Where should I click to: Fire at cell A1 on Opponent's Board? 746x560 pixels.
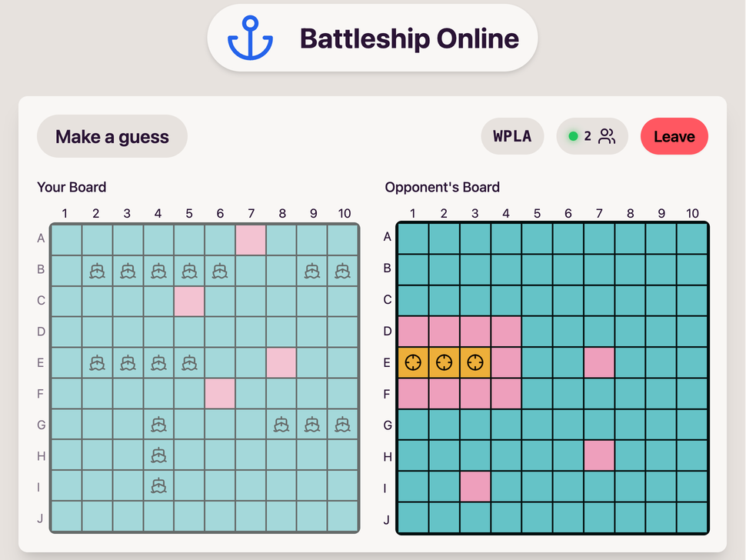tap(413, 238)
